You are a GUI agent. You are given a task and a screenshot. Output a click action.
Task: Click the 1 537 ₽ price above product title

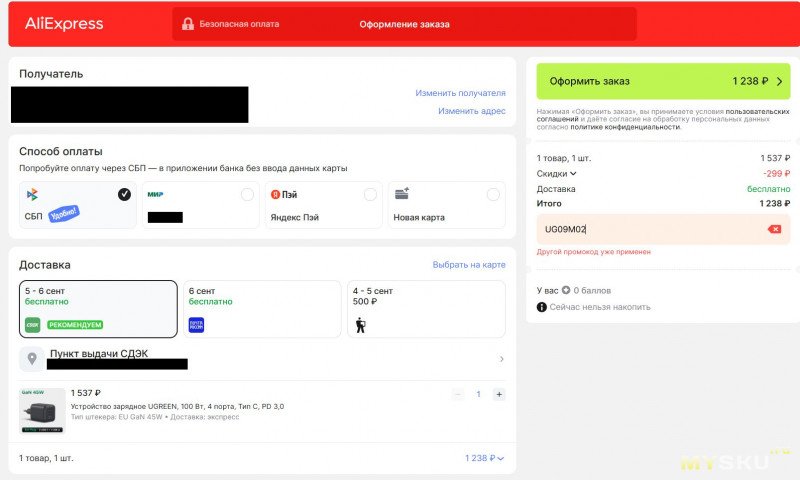point(85,393)
